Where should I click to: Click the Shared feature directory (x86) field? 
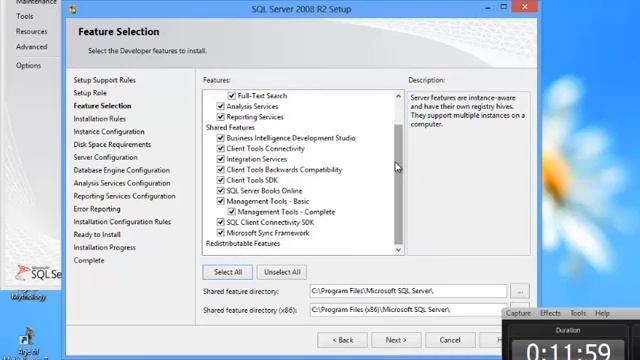408,310
